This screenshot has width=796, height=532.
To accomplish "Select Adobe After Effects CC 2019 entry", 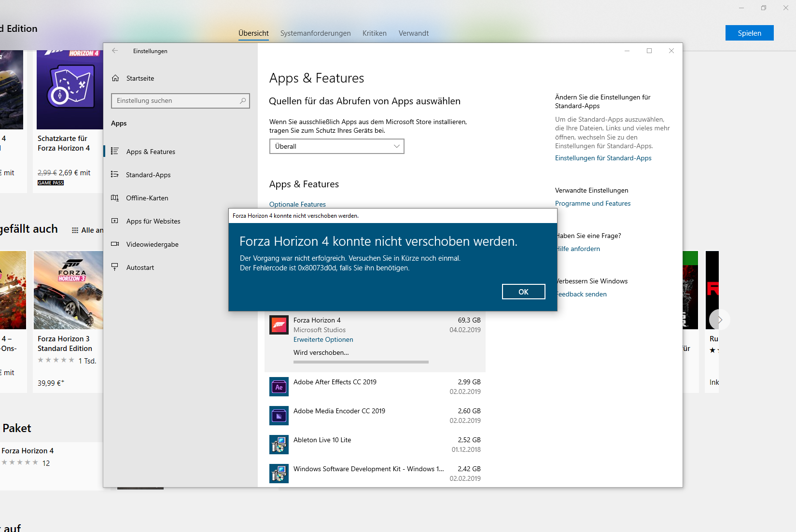I will point(375,387).
